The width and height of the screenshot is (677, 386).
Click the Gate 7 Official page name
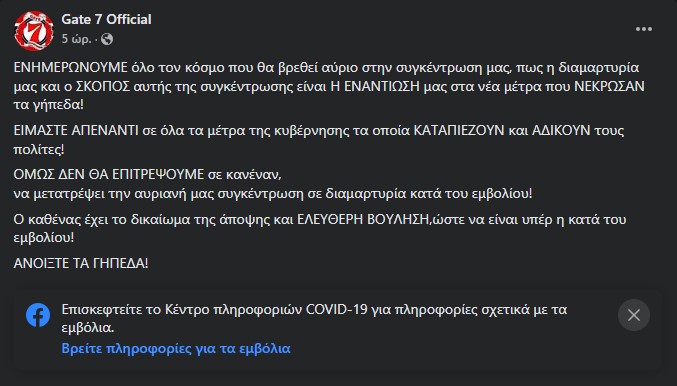(106, 19)
